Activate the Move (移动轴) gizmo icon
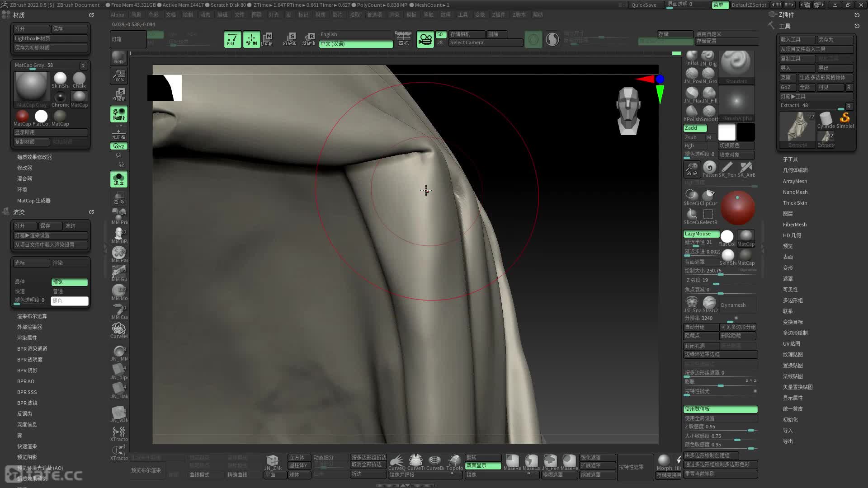 click(x=268, y=39)
